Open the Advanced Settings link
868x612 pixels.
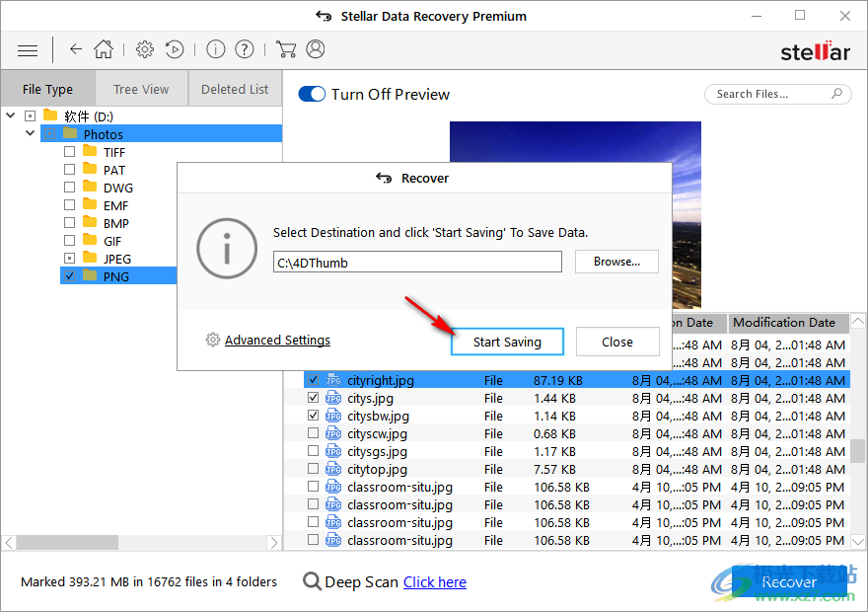(277, 340)
